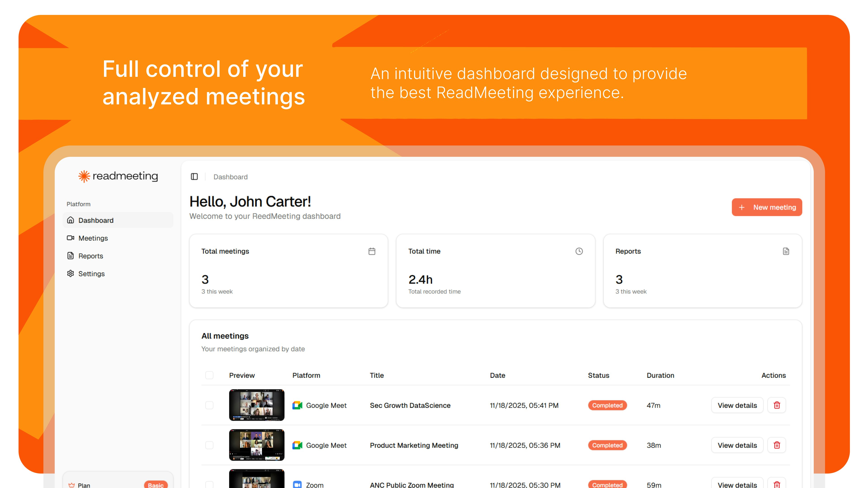Click the calendar icon on Total meetings card

tap(372, 251)
